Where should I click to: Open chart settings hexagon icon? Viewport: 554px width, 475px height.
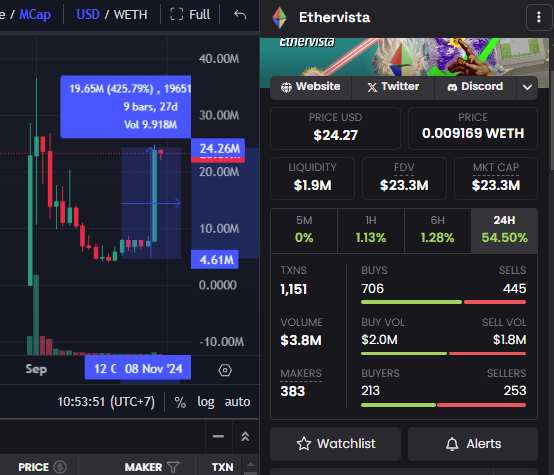(x=225, y=370)
